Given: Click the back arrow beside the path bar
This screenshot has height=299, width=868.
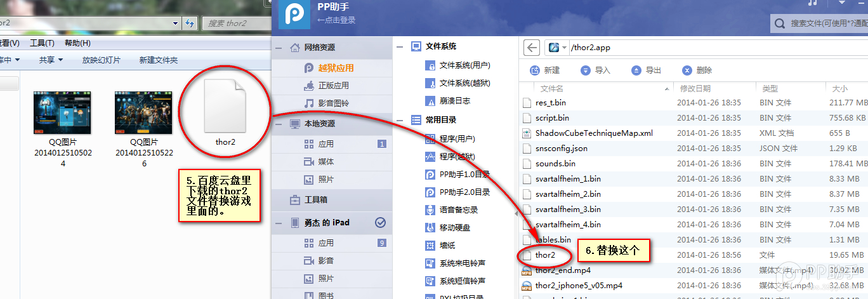Looking at the screenshot, I should click(532, 48).
